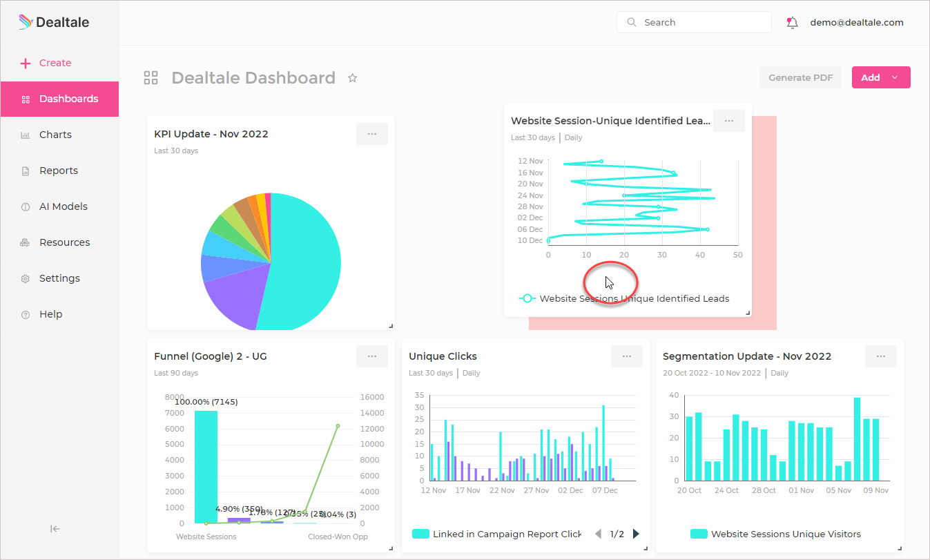The width and height of the screenshot is (930, 560).
Task: Click the Dealtale Dashboard heading
Action: tap(253, 77)
